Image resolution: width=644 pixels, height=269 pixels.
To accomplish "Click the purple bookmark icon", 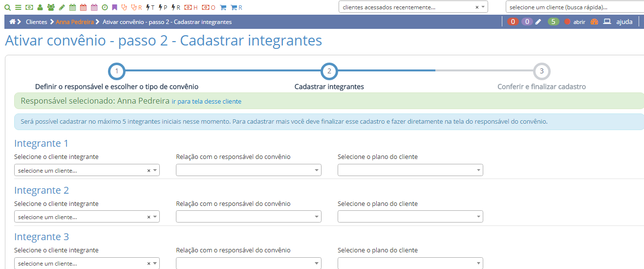I will click(115, 8).
